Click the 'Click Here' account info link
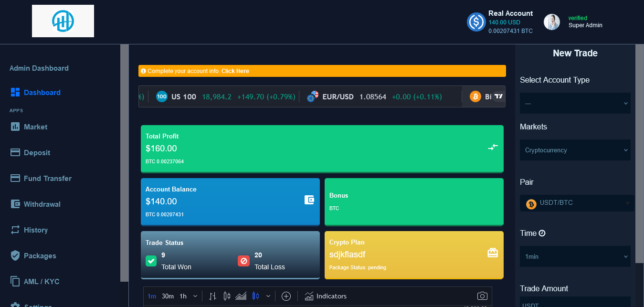 coord(235,71)
